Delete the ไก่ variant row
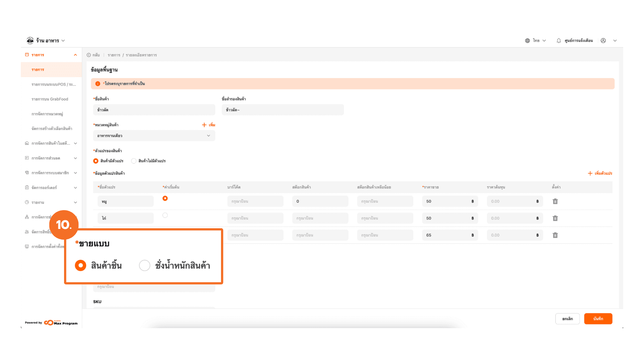The width and height of the screenshot is (644, 362). [x=555, y=218]
